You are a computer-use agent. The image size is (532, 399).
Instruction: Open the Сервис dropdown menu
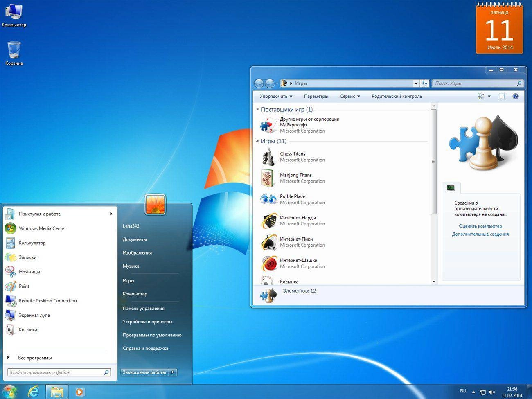350,96
